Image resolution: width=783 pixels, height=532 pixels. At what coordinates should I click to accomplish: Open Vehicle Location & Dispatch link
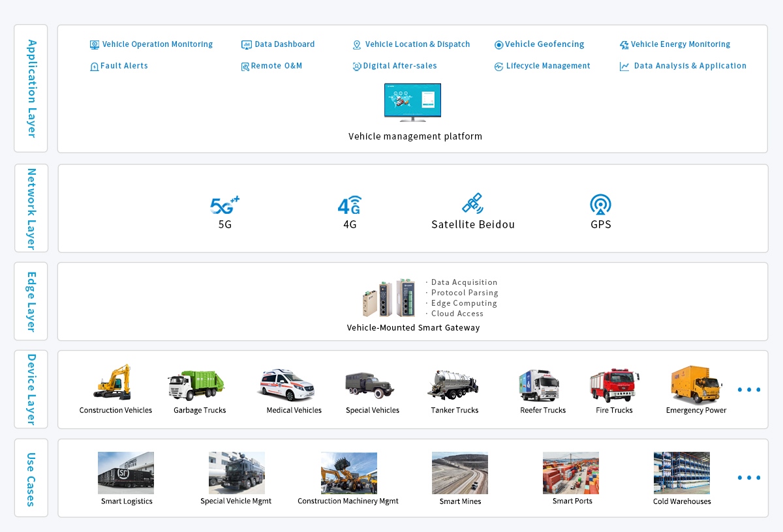(x=417, y=44)
